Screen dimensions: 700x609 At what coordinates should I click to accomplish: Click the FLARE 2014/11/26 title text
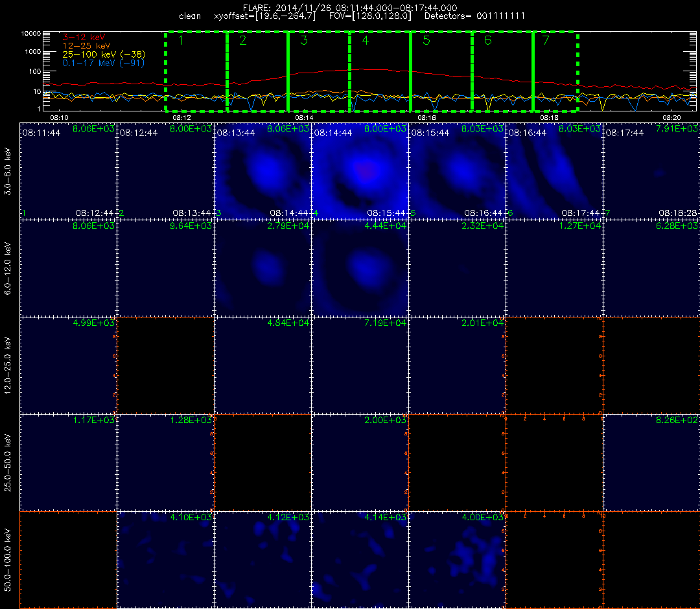point(350,8)
